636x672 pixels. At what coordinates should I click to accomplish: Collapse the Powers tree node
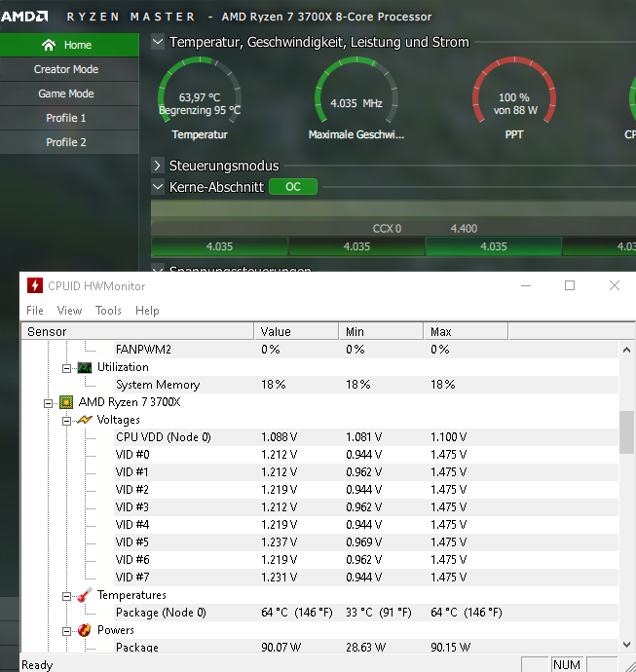click(66, 631)
